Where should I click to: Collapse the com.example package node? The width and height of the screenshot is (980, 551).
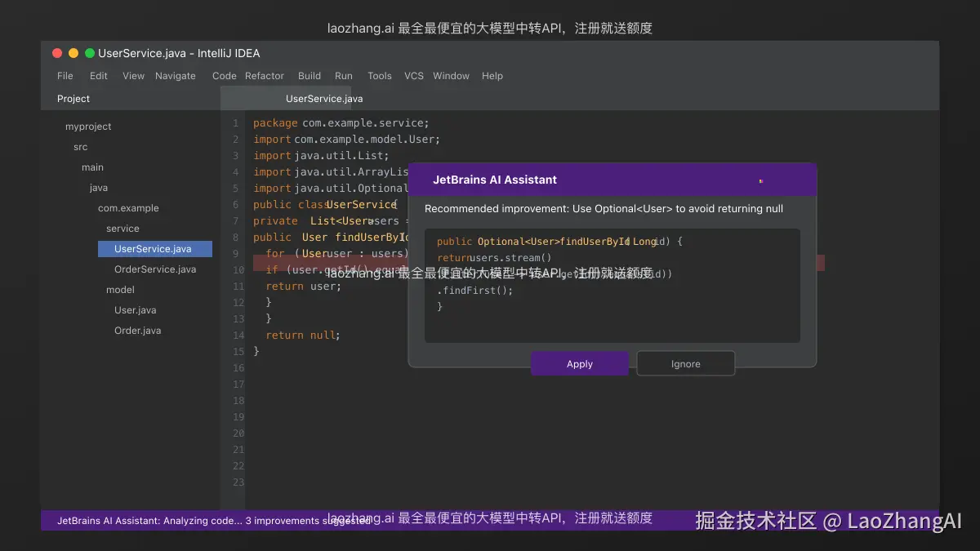pyautogui.click(x=127, y=207)
